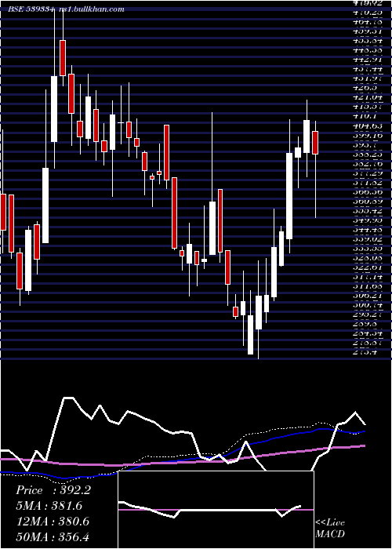Click the <<Live MACD label

(330, 529)
